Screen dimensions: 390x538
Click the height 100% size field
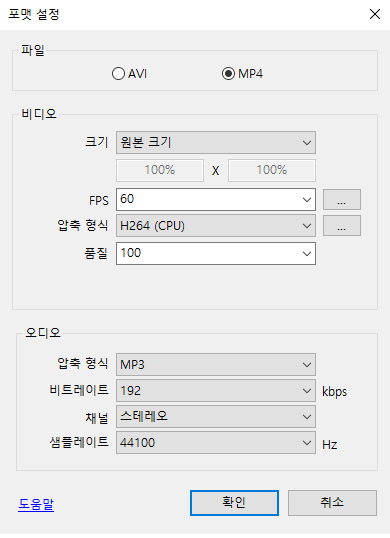[x=272, y=170]
